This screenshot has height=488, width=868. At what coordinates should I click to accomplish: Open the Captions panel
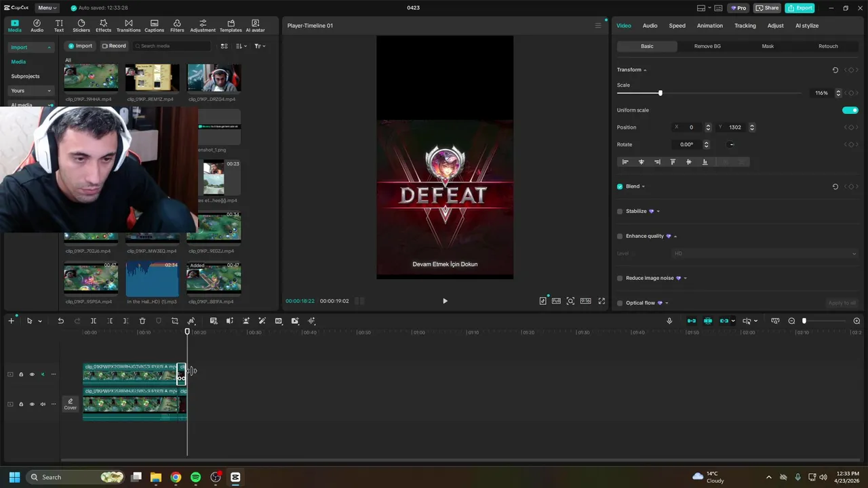point(154,26)
